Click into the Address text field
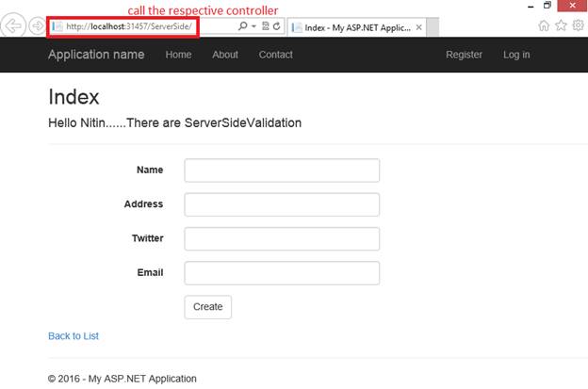588x389 pixels. 282,204
